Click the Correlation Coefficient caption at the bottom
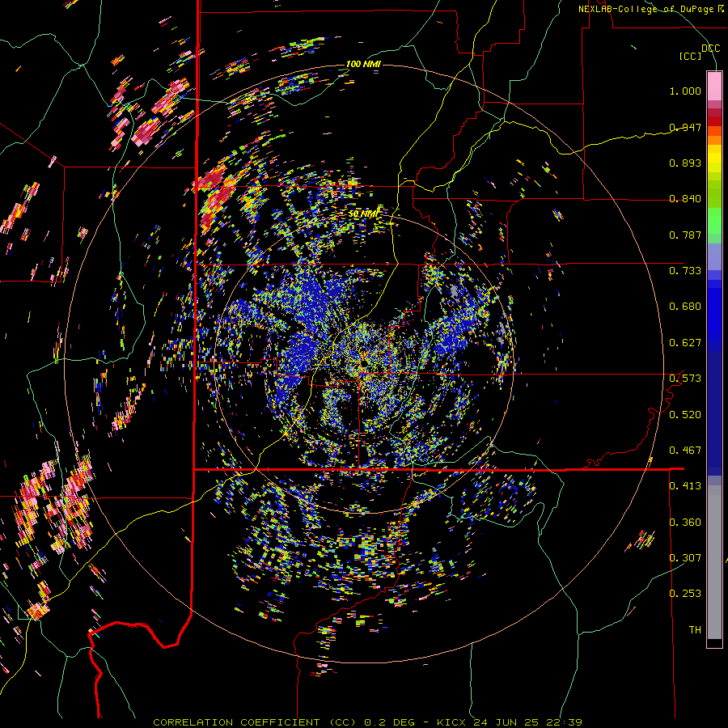728x728 pixels. click(368, 722)
